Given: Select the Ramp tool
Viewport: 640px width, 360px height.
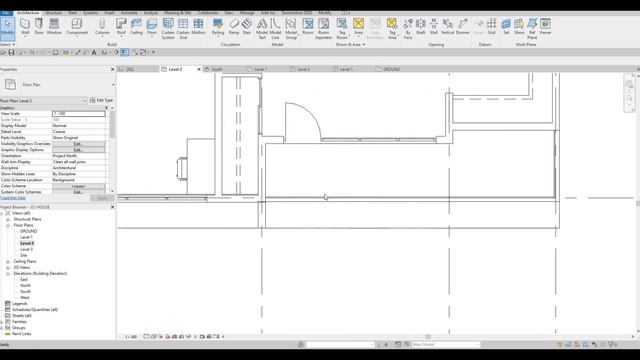Looking at the screenshot, I should click(x=234, y=27).
